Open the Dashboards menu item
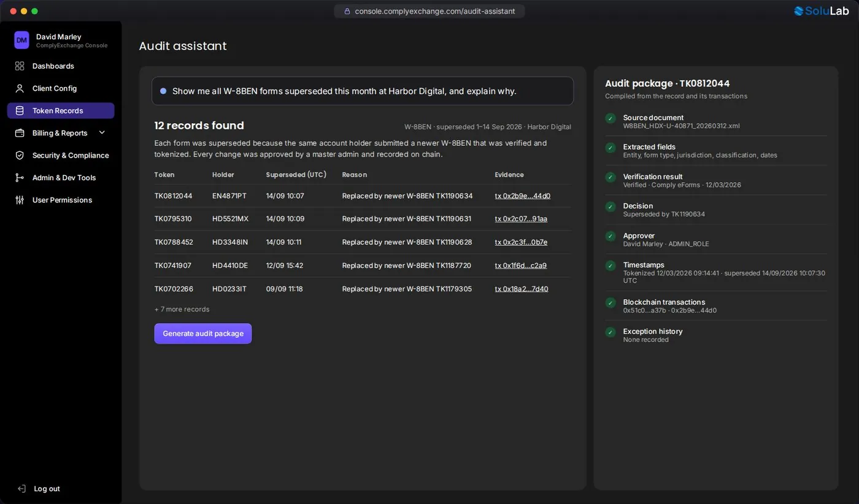Screen dimensions: 859x504 click(x=61, y=66)
